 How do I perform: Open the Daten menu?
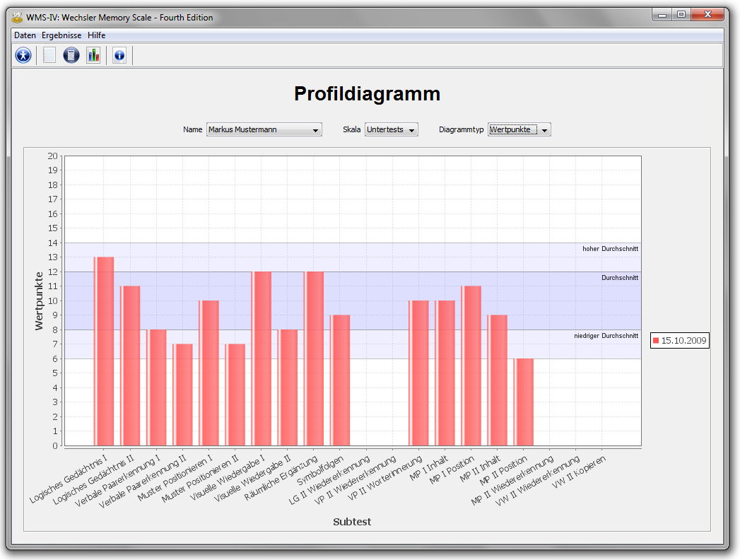pos(25,35)
